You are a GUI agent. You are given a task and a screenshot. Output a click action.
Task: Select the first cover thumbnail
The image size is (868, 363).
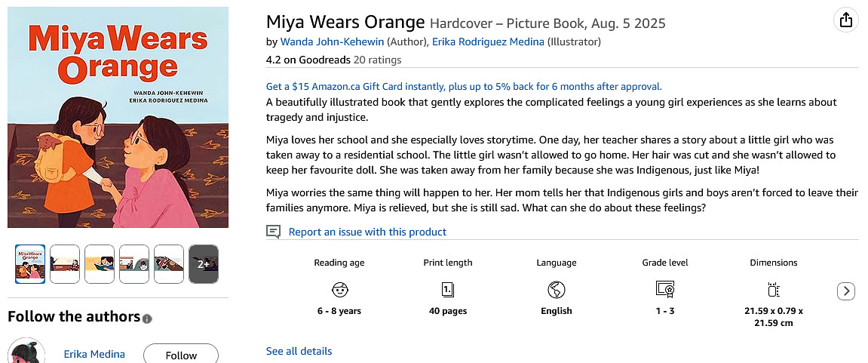(x=30, y=264)
